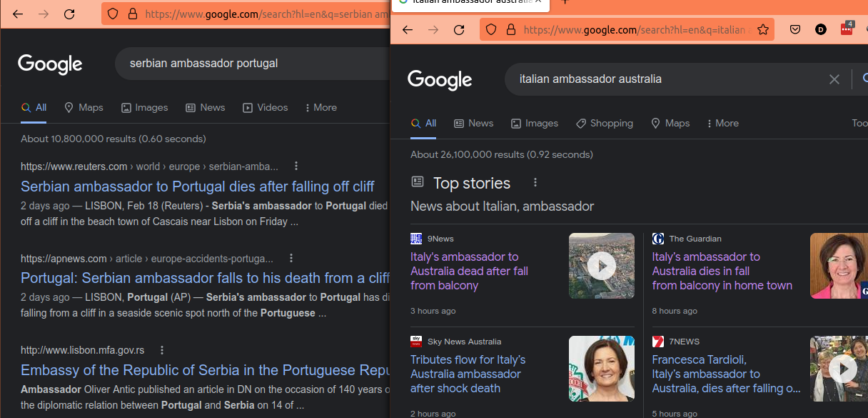Click padlock icon in the Italian window's address bar

point(510,29)
